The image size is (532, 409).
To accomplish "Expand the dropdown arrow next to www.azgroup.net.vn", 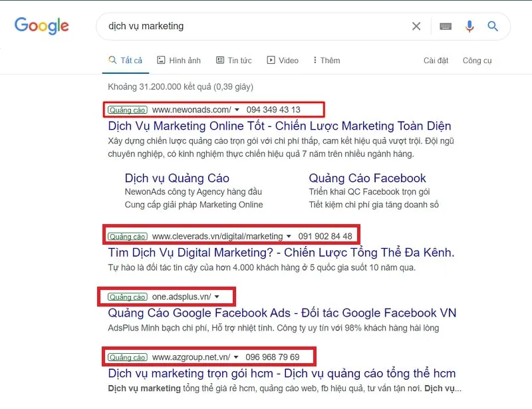I will (x=236, y=357).
